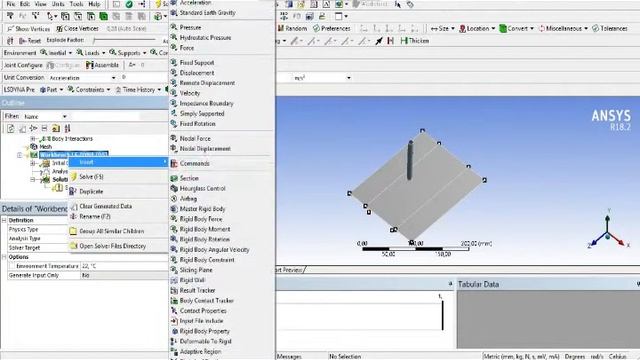Click the Insert entry in context menu
The width and height of the screenshot is (640, 360).
point(118,162)
